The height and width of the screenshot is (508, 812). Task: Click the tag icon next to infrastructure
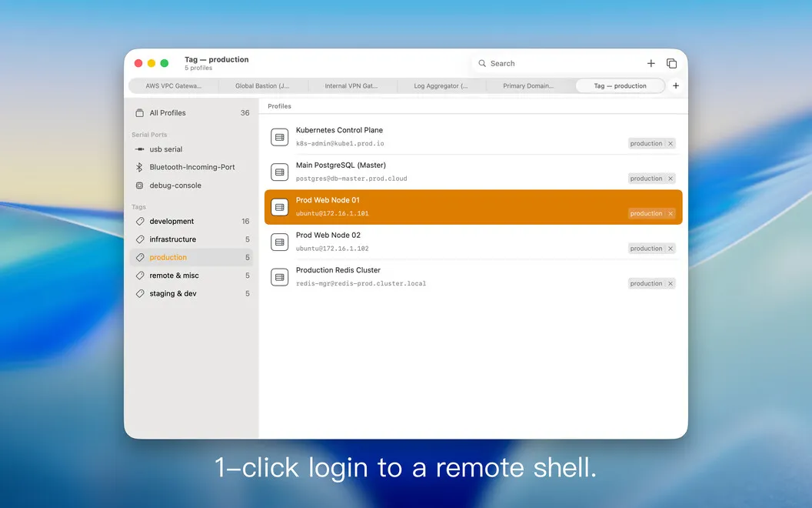(x=140, y=239)
